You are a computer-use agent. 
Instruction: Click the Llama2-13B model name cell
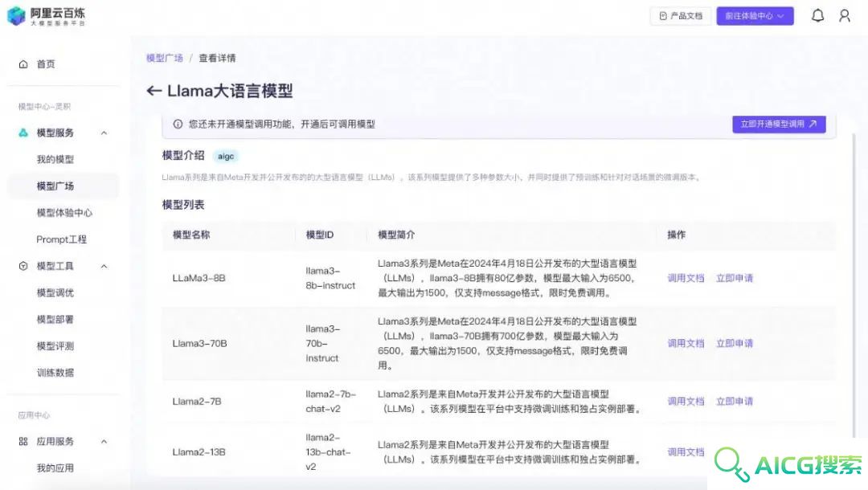[199, 451]
